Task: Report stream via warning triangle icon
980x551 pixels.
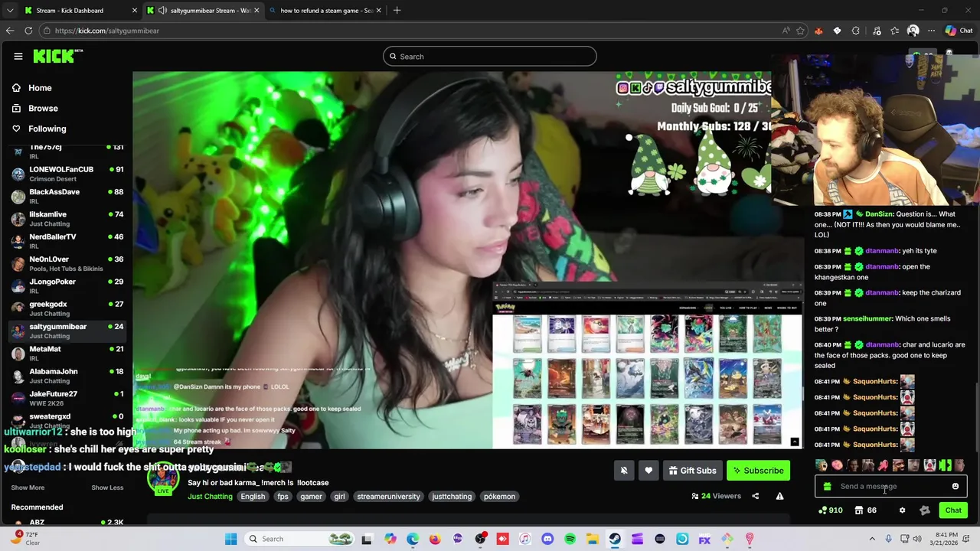Action: [x=779, y=496]
